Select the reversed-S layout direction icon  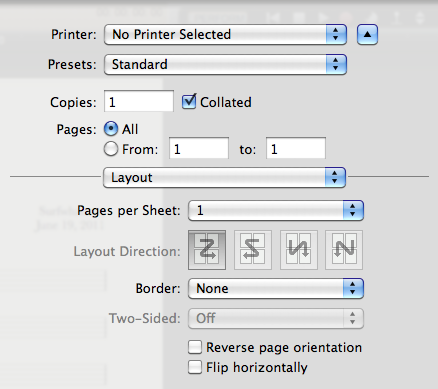253,250
